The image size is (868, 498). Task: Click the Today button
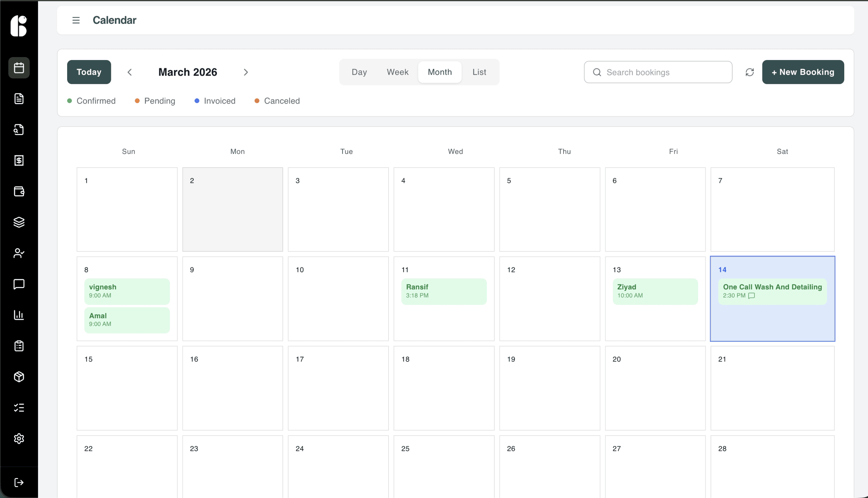(89, 72)
